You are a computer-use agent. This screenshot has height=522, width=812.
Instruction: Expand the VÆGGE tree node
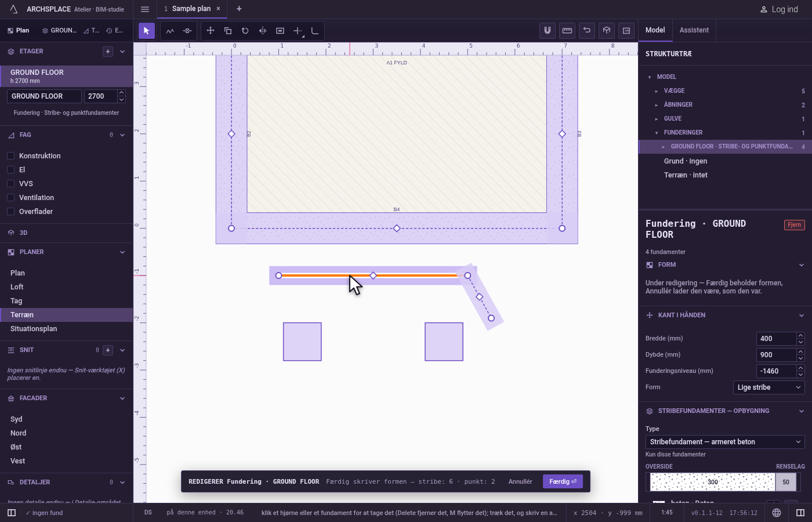(x=657, y=91)
